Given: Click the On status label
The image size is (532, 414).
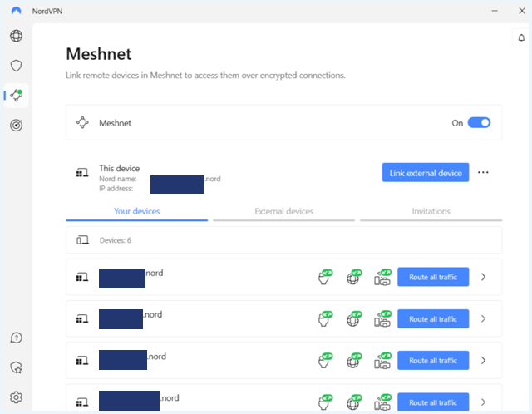Looking at the screenshot, I should coord(457,123).
